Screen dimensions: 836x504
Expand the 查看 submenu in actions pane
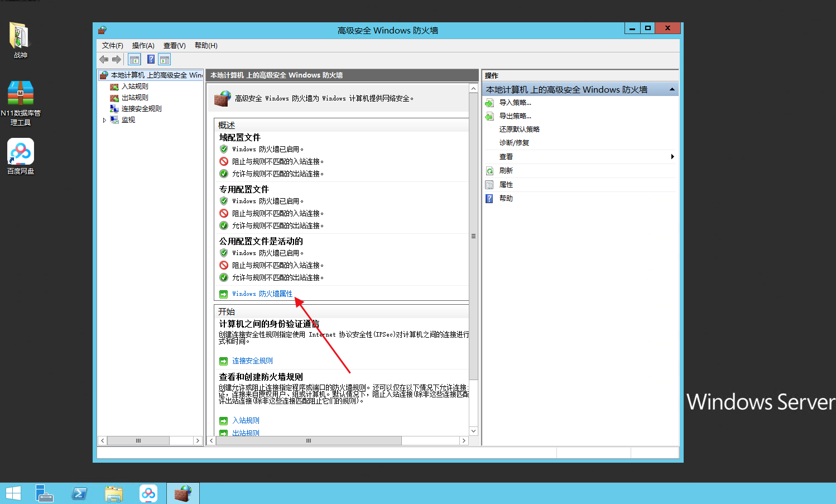point(672,157)
